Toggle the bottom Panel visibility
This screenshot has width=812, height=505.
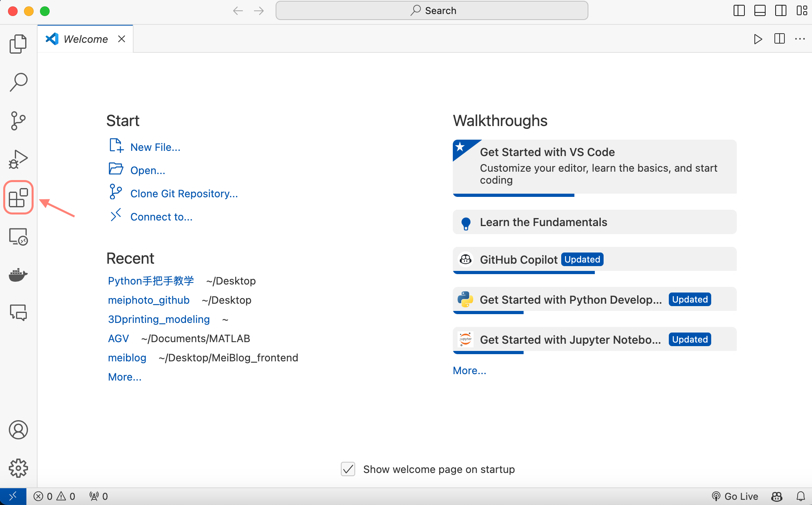pos(760,10)
